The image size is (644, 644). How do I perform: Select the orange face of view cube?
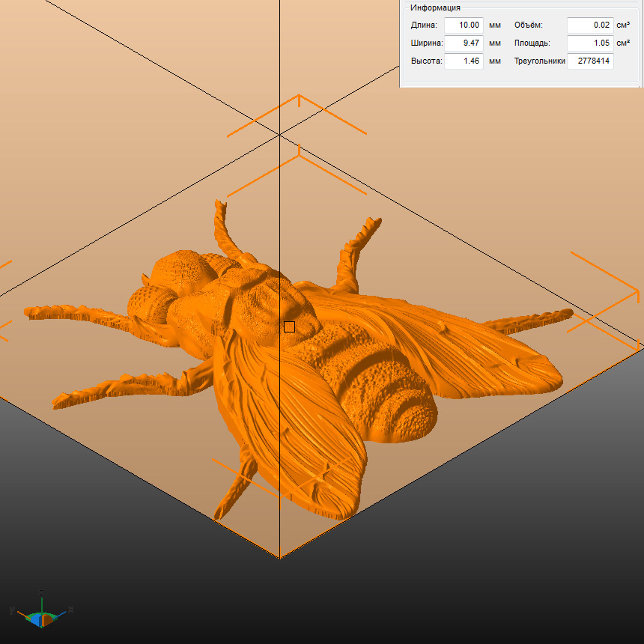[x=47, y=620]
